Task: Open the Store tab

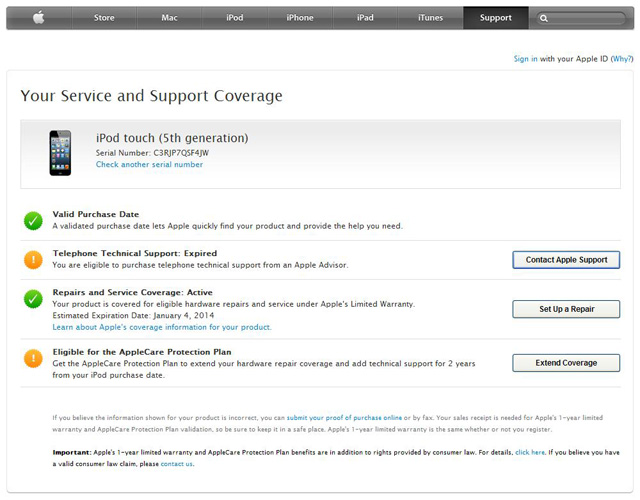Action: pyautogui.click(x=104, y=18)
